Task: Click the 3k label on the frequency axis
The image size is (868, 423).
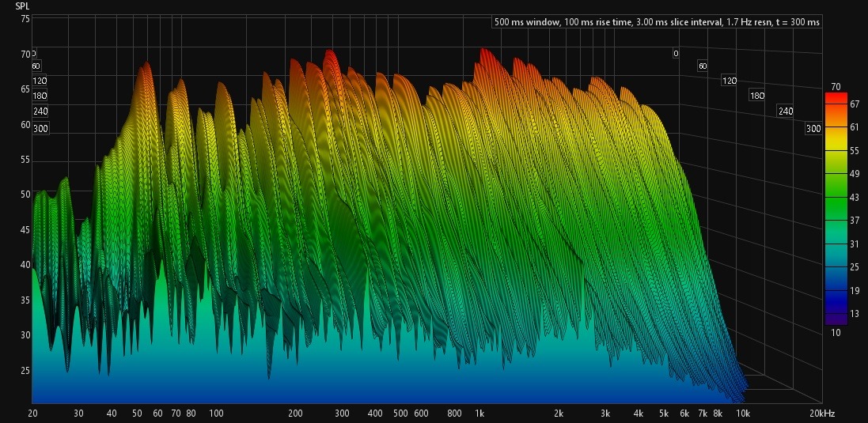Action: pyautogui.click(x=605, y=414)
